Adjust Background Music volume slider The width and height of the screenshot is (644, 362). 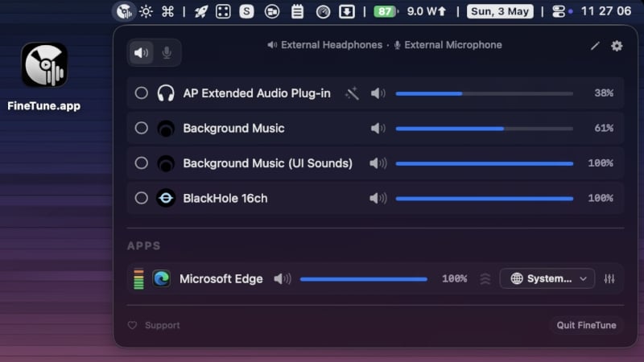point(485,129)
